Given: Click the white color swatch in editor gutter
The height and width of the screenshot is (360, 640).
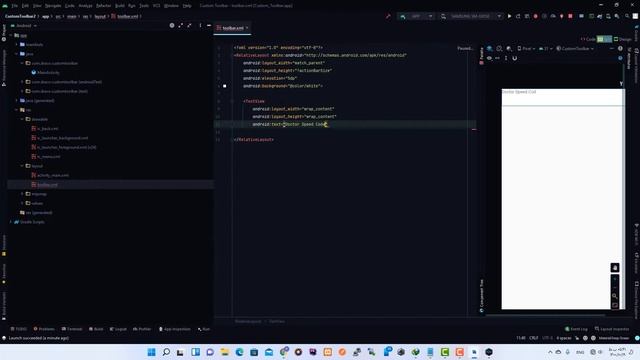Looking at the screenshot, I should 224,86.
